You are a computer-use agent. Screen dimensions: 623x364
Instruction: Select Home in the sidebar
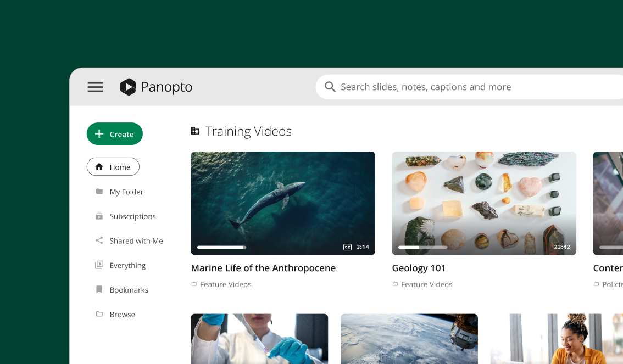click(x=113, y=167)
